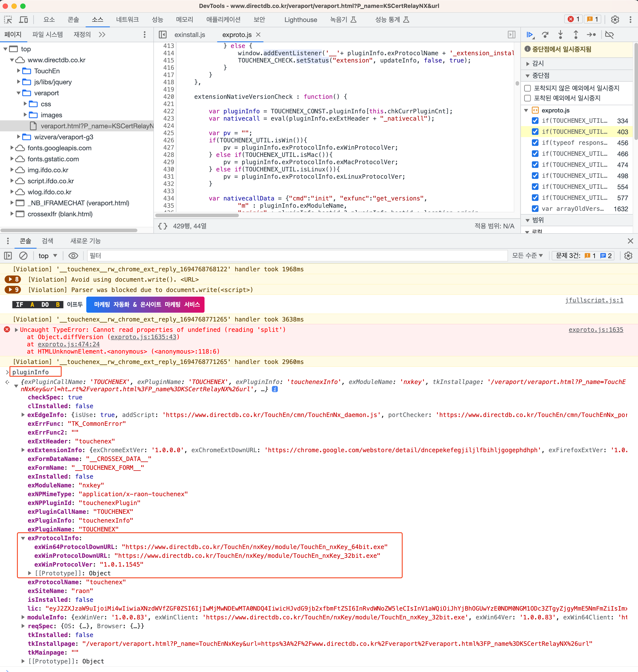The height and width of the screenshot is (672, 638).
Task: Click the step over function icon
Action: pyautogui.click(x=545, y=35)
